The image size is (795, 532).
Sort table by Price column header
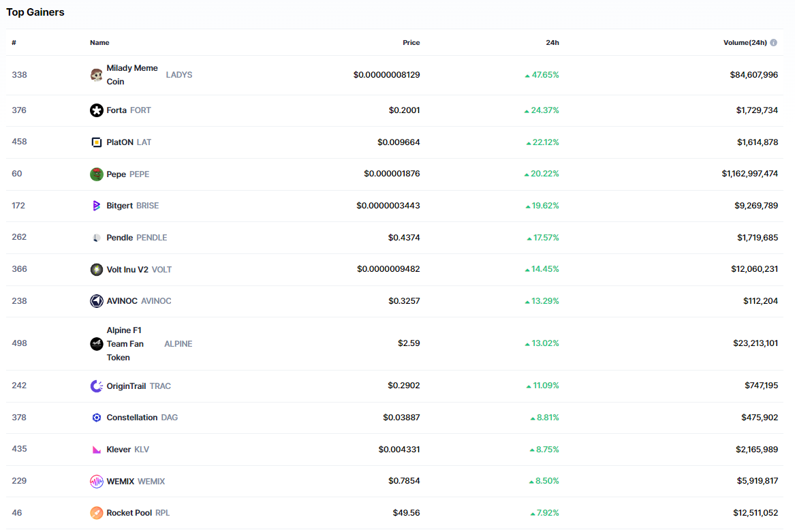pyautogui.click(x=411, y=43)
